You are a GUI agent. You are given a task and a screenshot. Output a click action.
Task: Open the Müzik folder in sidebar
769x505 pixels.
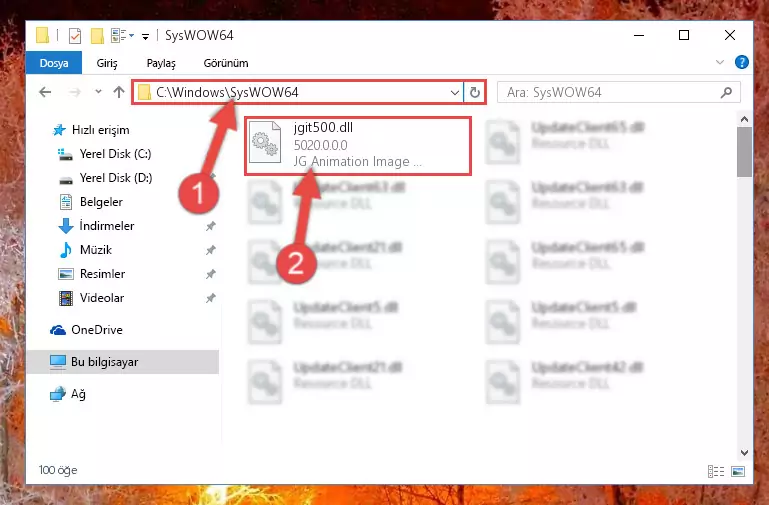[x=85, y=250]
